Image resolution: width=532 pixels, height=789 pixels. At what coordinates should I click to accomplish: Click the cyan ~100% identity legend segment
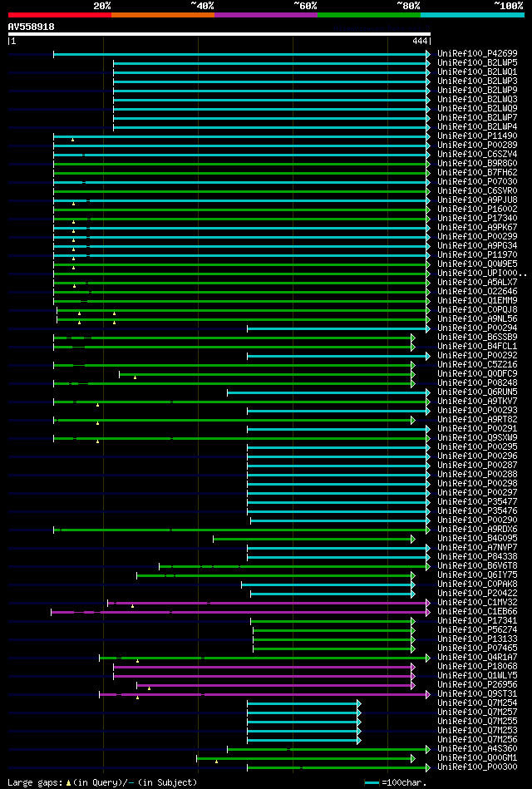pos(473,15)
